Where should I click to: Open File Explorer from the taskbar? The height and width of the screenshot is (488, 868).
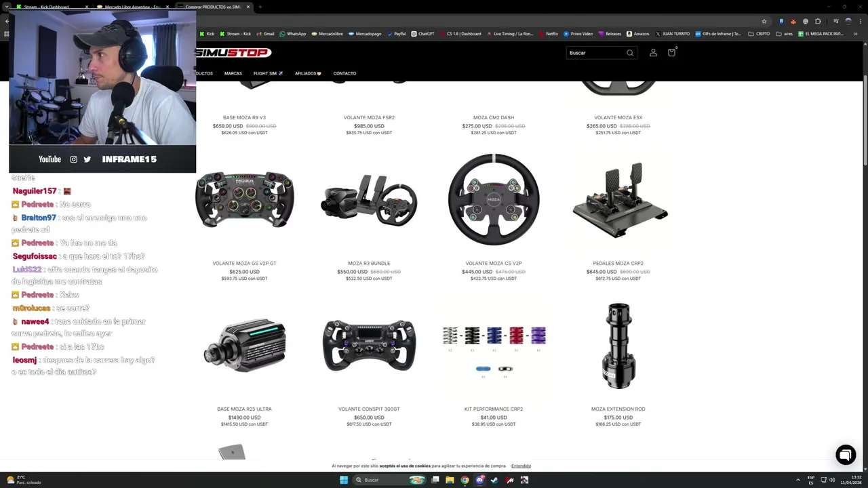pos(450,480)
